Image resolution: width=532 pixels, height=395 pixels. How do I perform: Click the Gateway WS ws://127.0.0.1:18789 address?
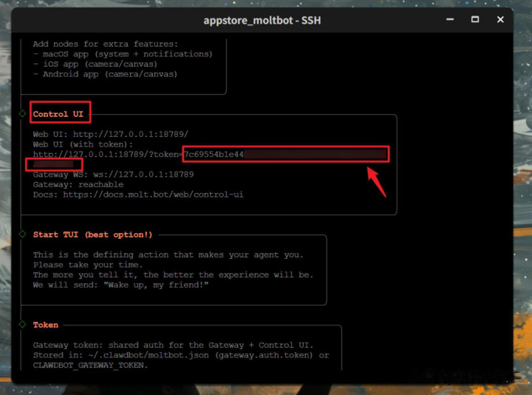[143, 175]
